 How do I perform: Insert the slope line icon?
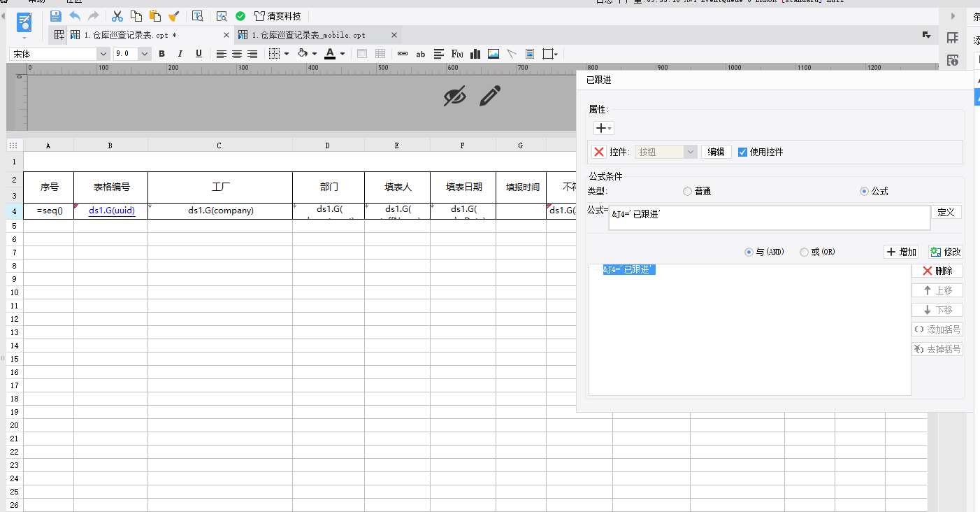coord(512,54)
